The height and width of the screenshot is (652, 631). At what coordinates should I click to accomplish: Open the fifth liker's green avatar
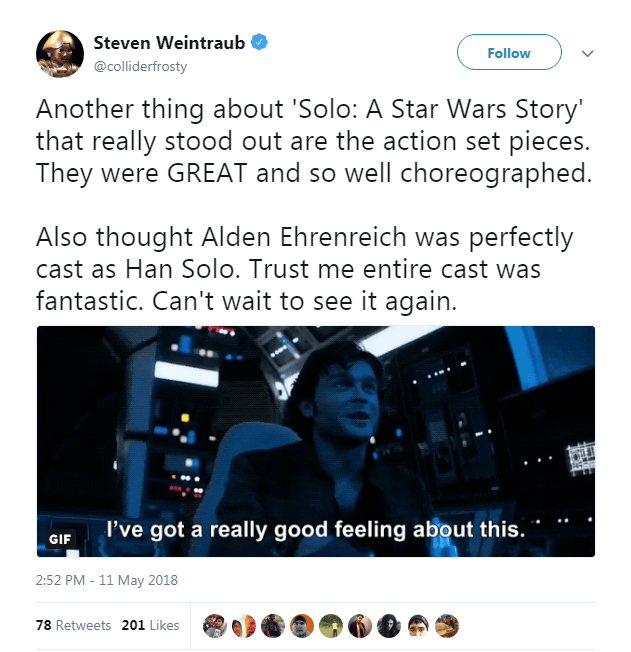[331, 626]
